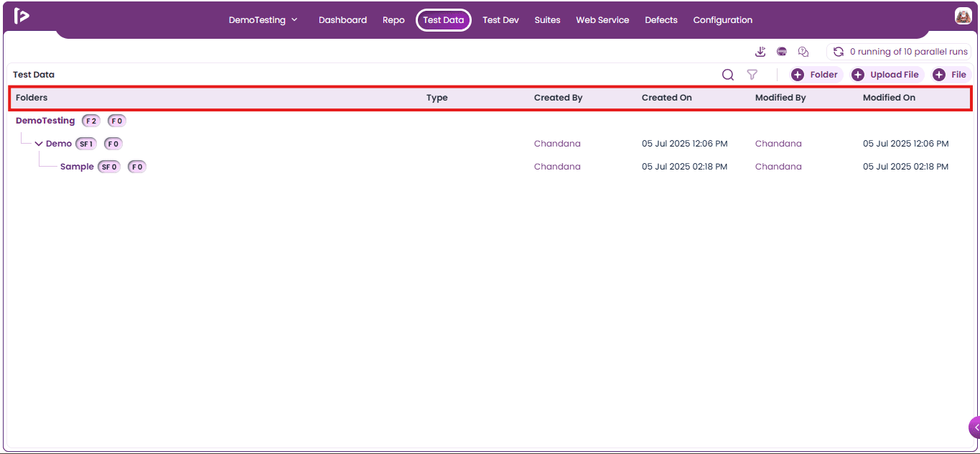Click the filter funnel icon

coord(752,75)
